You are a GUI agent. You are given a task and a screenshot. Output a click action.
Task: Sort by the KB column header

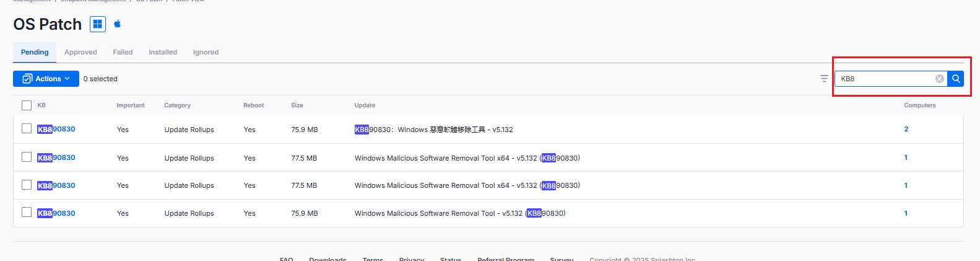click(x=41, y=105)
